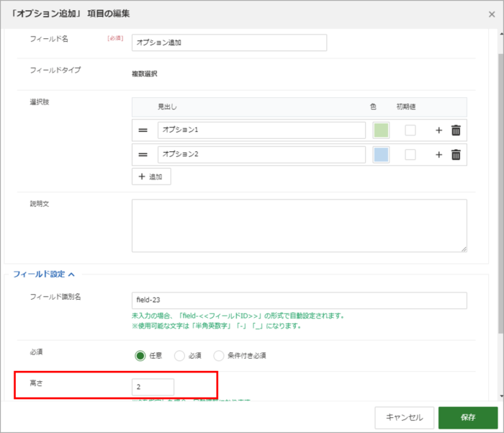The height and width of the screenshot is (433, 504).
Task: Delete オプション2 with the trash icon
Action: click(x=456, y=155)
